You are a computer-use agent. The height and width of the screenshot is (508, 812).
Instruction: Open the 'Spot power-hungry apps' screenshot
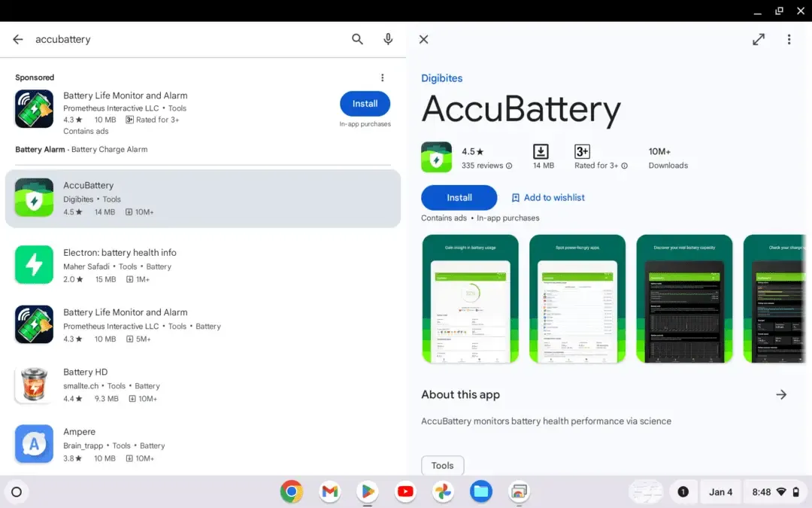[577, 299]
